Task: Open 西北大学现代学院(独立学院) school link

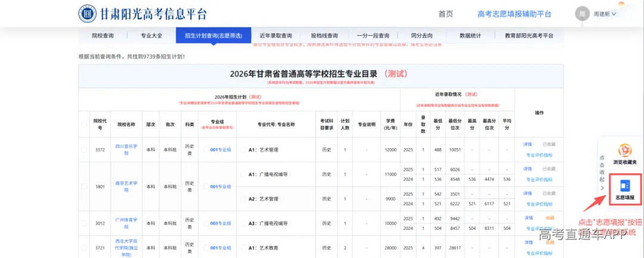Action: (x=126, y=248)
